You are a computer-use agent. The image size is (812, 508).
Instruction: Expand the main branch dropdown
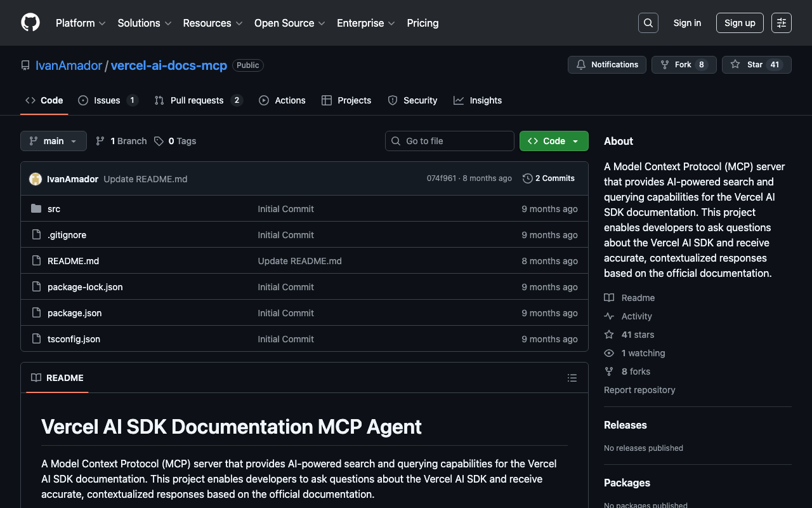click(x=53, y=141)
